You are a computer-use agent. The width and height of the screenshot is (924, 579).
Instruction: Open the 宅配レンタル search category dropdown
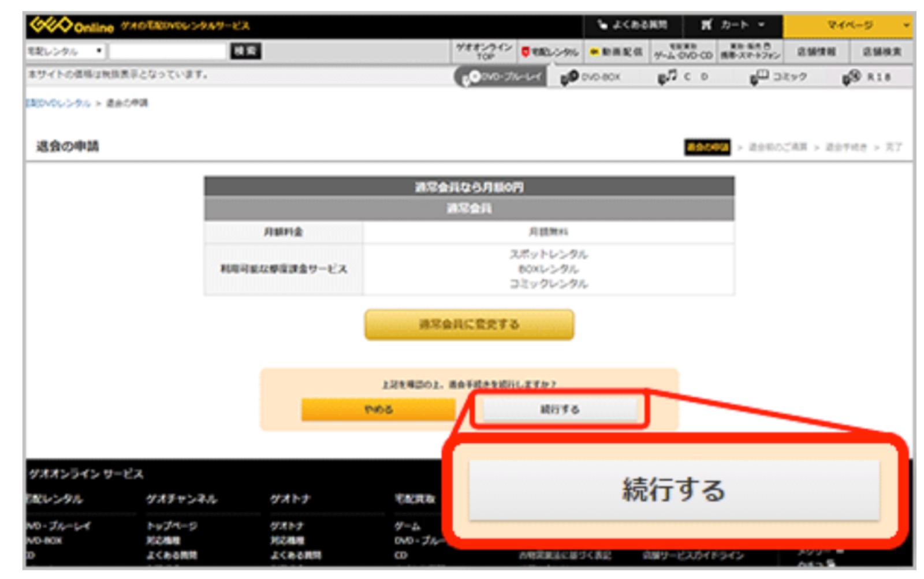[x=65, y=51]
